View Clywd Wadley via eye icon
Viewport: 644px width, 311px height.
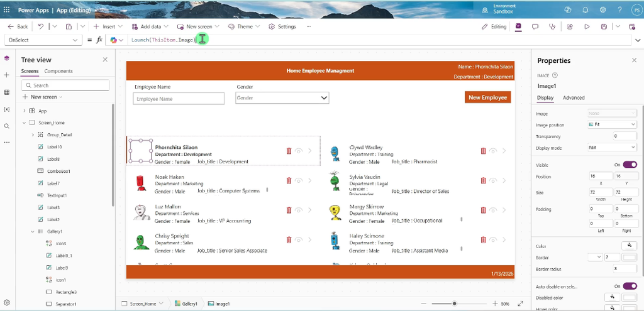[x=493, y=151]
